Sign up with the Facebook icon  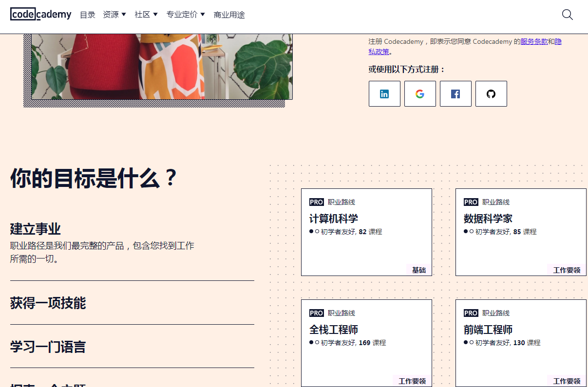click(455, 93)
